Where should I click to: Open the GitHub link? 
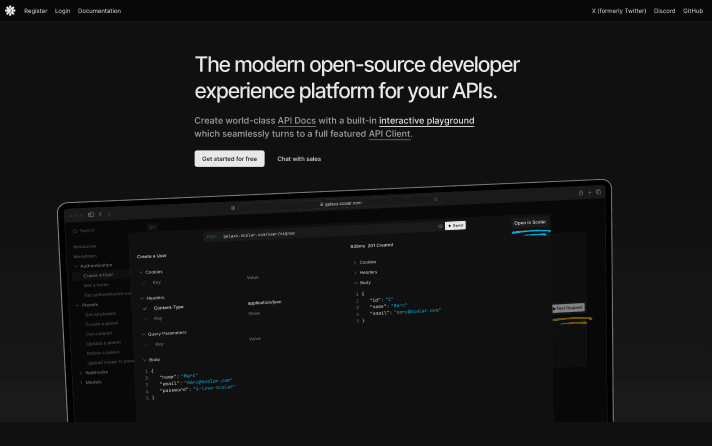tap(693, 11)
